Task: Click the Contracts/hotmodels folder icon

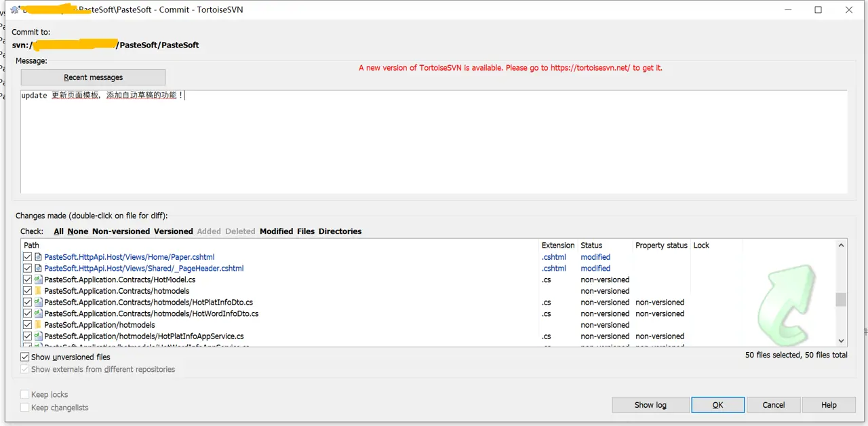Action: point(38,291)
